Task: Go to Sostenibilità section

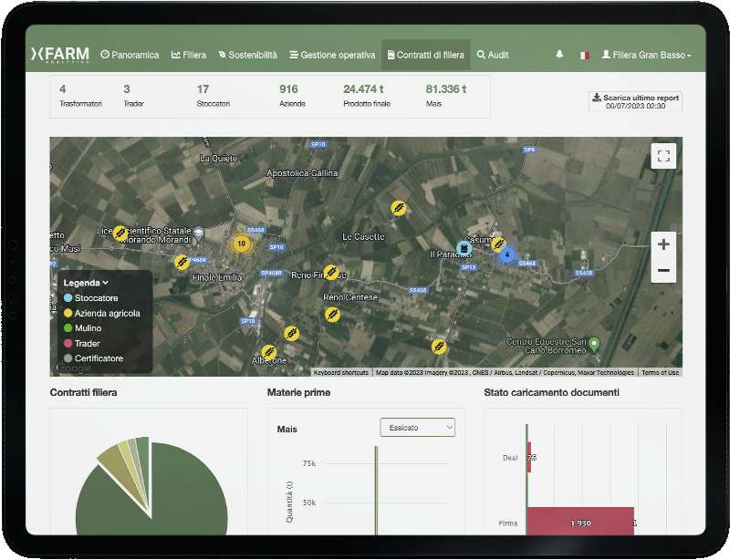Action: click(248, 56)
